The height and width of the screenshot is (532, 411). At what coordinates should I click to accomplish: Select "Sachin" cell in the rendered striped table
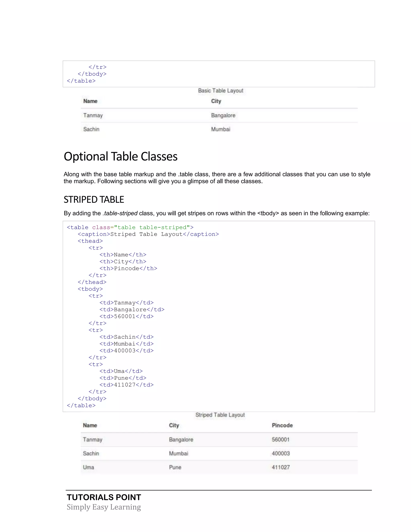(x=91, y=453)
